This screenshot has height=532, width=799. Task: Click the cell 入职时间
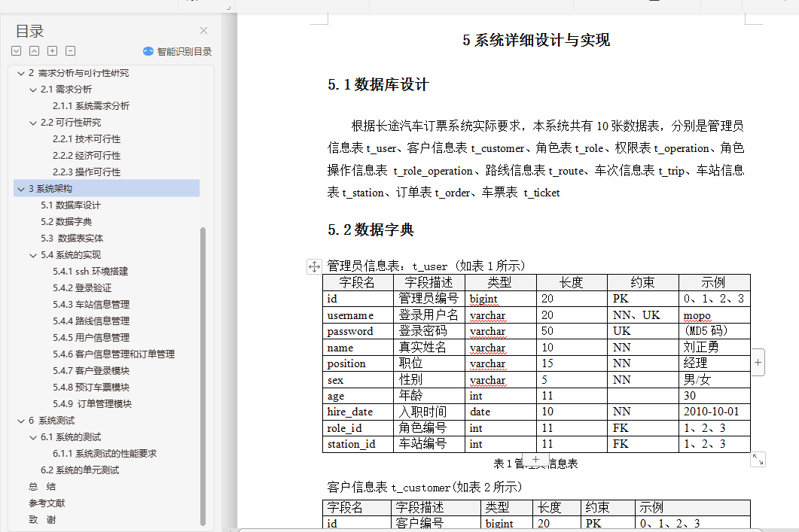click(x=429, y=412)
